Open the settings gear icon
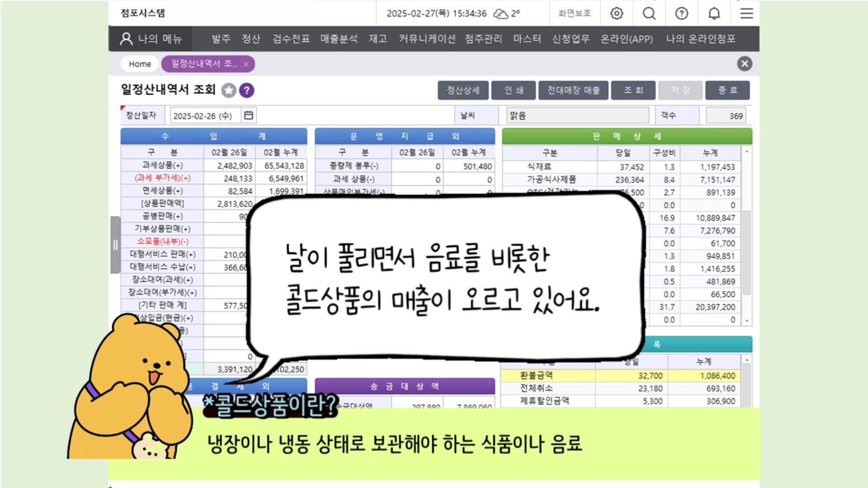Screen dimensions: 868x488 point(617,14)
